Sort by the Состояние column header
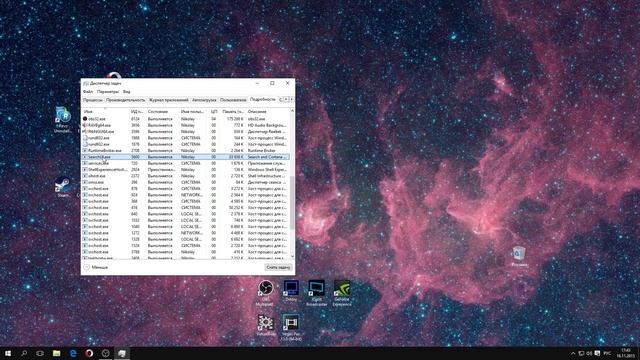 click(x=162, y=111)
